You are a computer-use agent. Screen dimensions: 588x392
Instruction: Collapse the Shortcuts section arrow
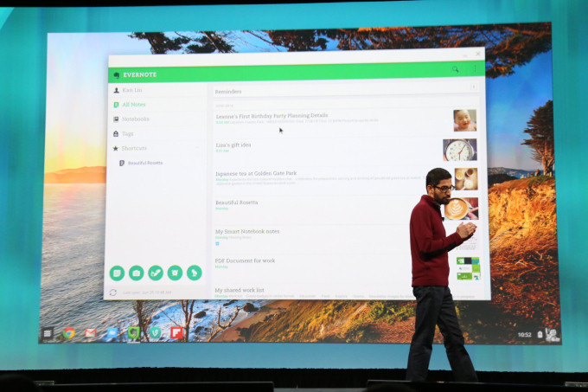tap(197, 148)
